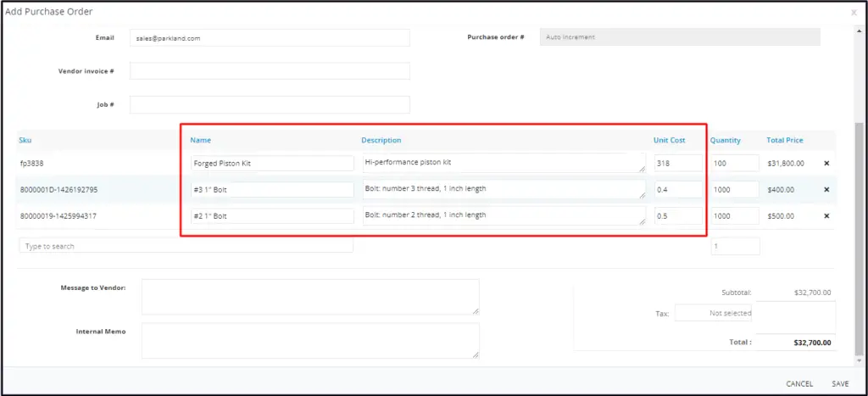Edit the unit cost 0.5 field
868x396 pixels.
pos(678,216)
